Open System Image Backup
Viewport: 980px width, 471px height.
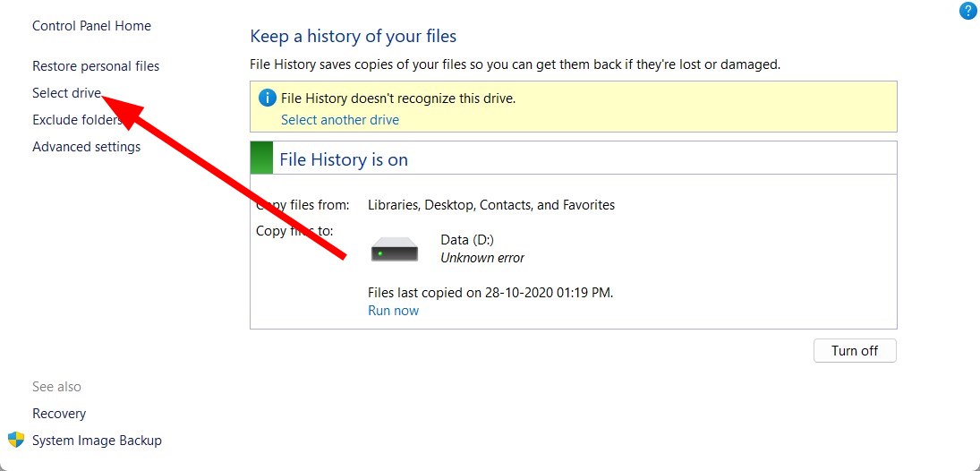97,441
